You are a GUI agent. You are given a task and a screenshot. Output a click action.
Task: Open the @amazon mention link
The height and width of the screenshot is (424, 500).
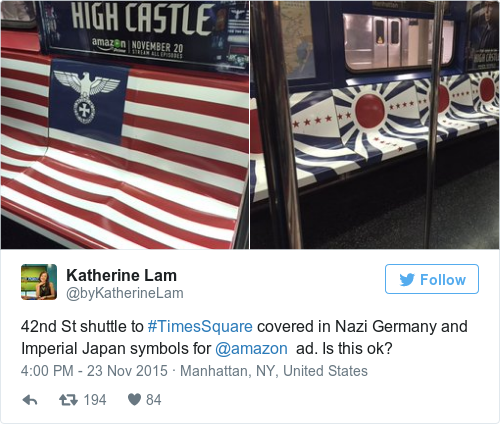(x=251, y=349)
